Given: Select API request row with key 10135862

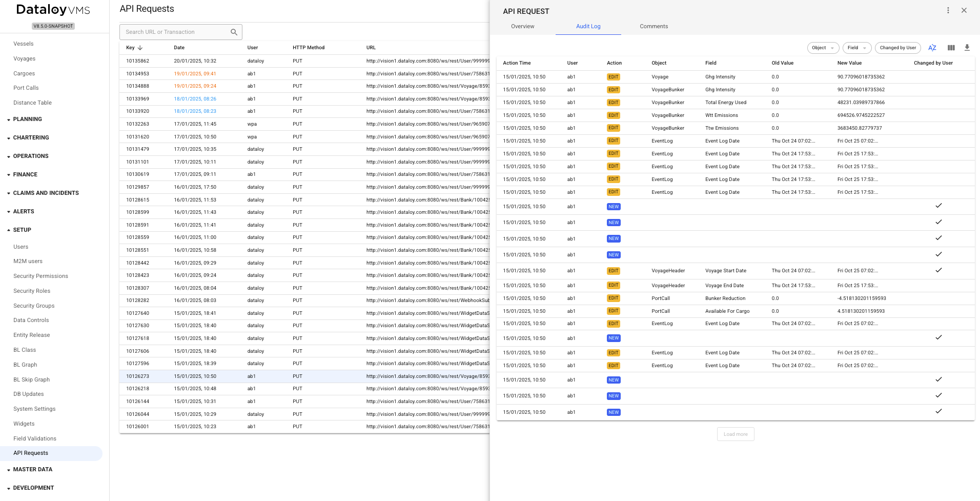Looking at the screenshot, I should [137, 61].
